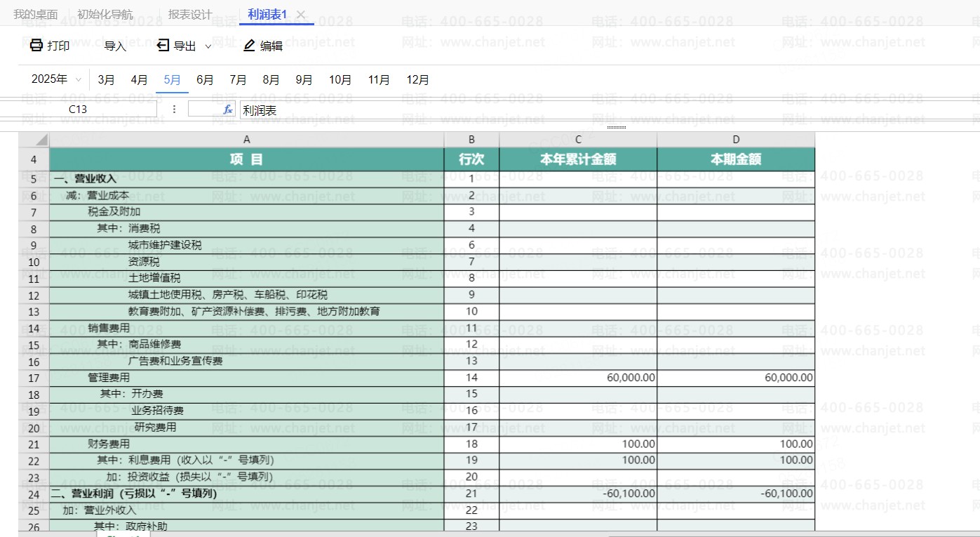980x537 pixels.
Task: Choose month 8月
Action: point(271,80)
